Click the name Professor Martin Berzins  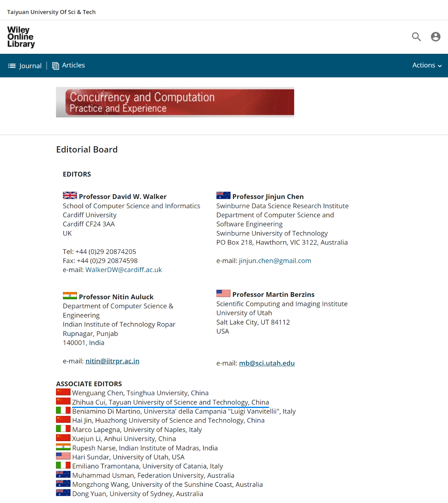click(273, 295)
